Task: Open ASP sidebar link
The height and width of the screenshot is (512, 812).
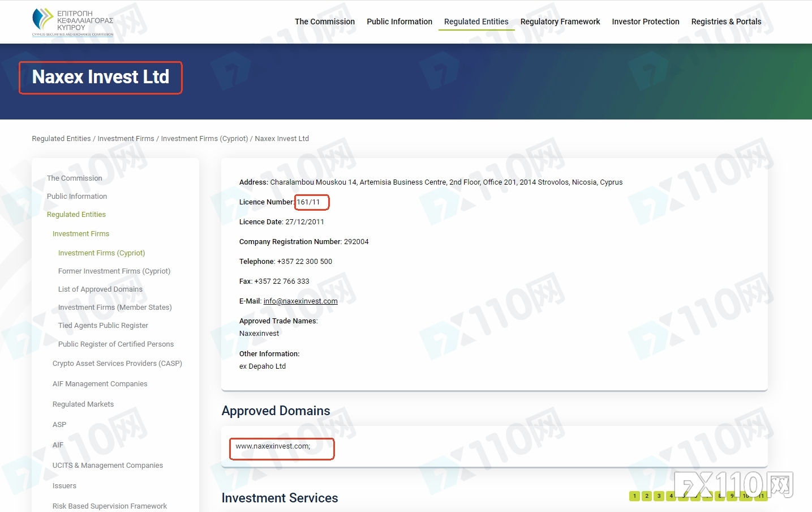Action: click(x=59, y=425)
